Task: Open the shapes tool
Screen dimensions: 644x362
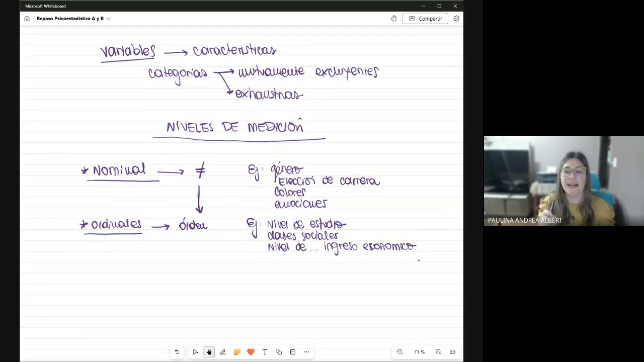Action: 279,352
